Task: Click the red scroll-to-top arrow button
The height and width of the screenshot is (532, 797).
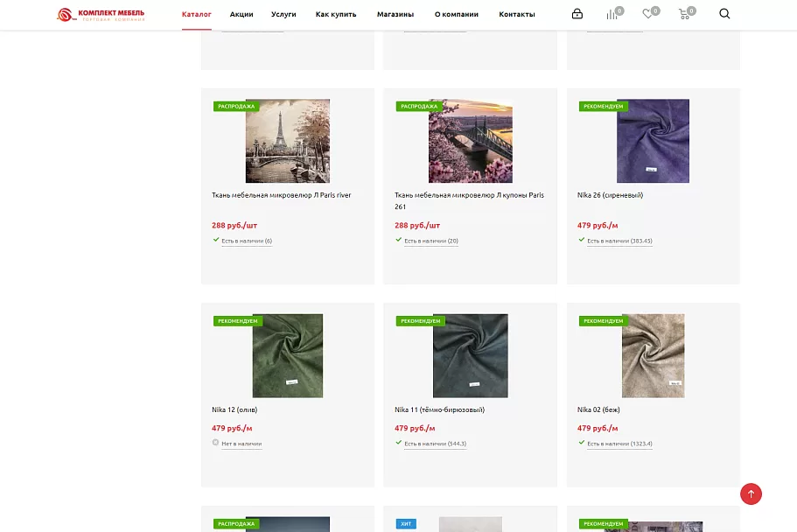Action: coord(751,493)
